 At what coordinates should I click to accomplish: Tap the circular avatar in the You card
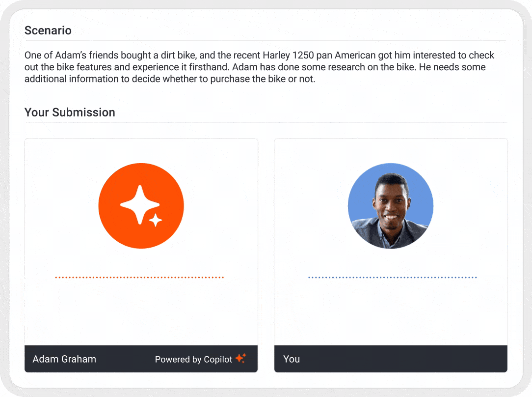click(x=391, y=206)
